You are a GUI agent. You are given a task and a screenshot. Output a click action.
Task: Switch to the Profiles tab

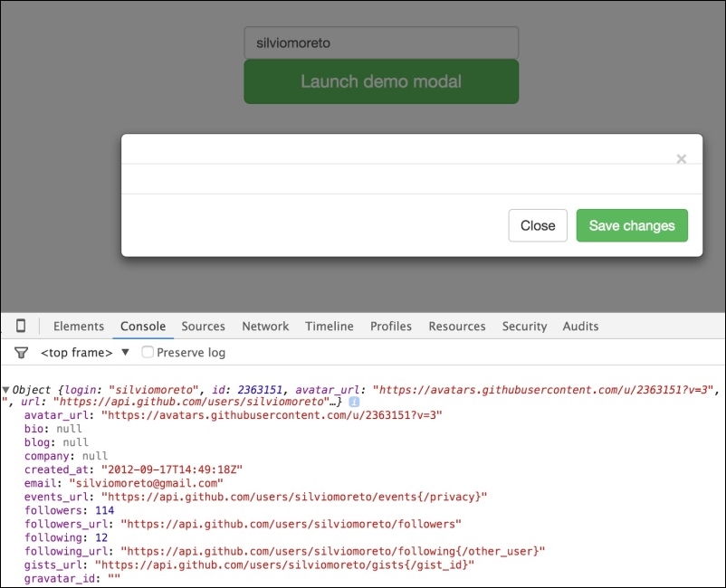(x=390, y=326)
